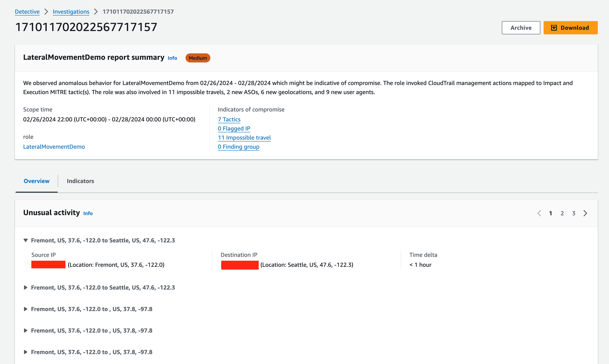Go to next page of Unusual activity
The height and width of the screenshot is (364, 609).
(x=585, y=213)
